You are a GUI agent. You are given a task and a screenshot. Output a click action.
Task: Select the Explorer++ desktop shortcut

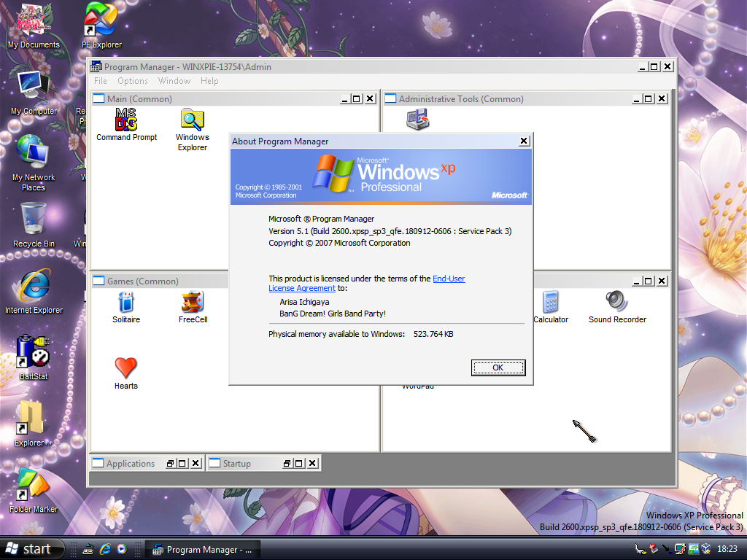[34, 424]
